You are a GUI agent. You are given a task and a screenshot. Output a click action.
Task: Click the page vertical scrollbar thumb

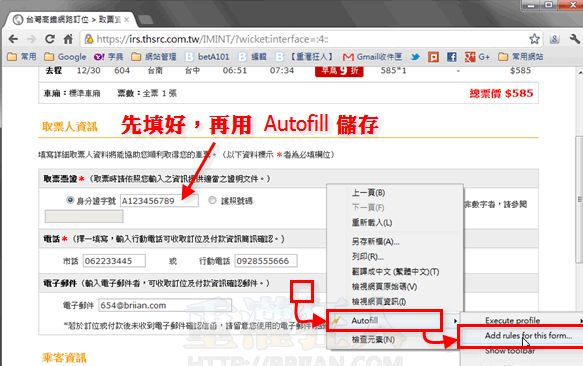pos(579,199)
